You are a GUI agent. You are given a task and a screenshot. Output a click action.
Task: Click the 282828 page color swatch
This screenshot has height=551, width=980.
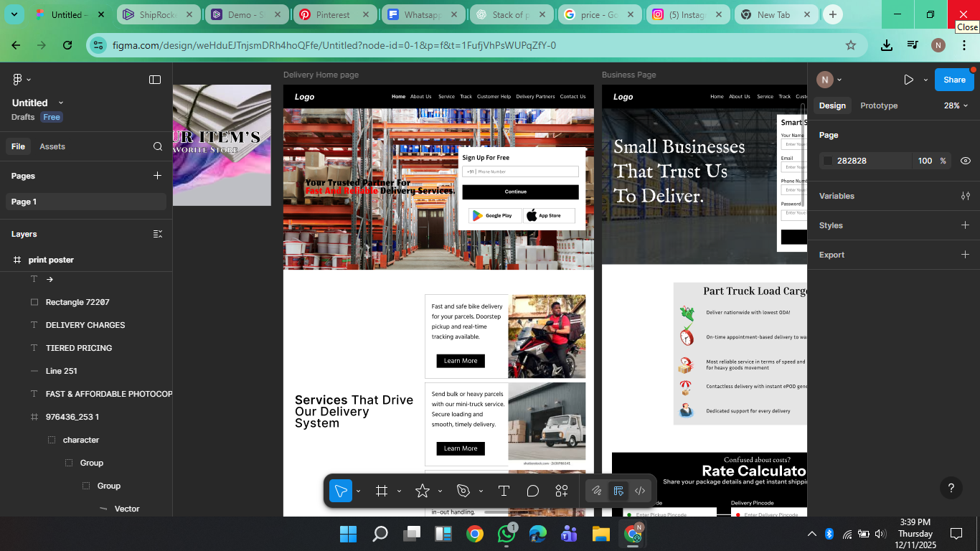[x=828, y=161]
